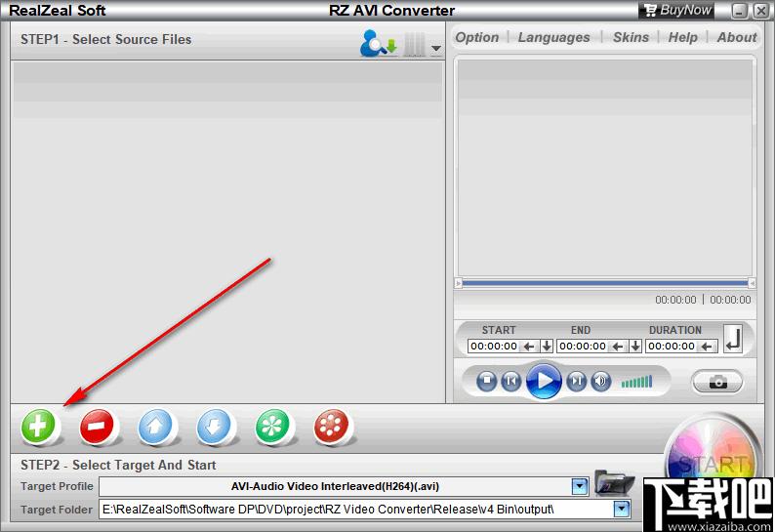Expand the dropdown arrow beside columns icon
This screenshot has width=775, height=532.
pos(436,48)
